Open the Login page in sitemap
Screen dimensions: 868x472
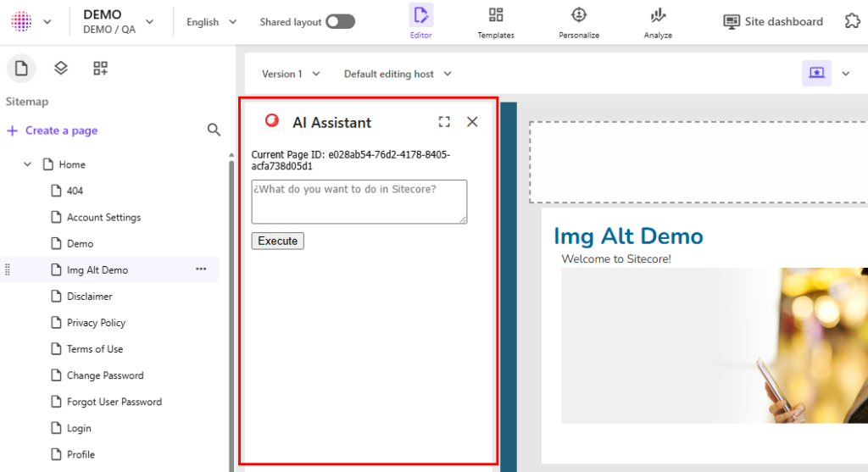click(x=79, y=428)
